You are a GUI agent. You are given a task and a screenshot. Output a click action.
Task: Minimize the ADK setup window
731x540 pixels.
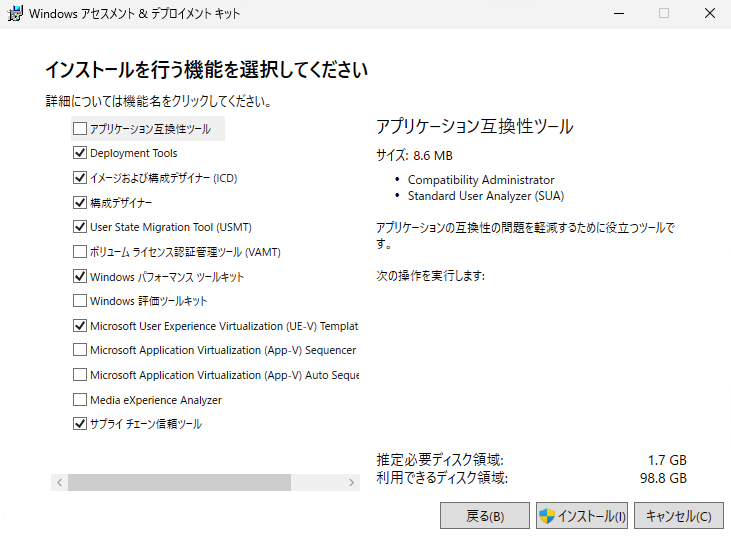pyautogui.click(x=619, y=14)
